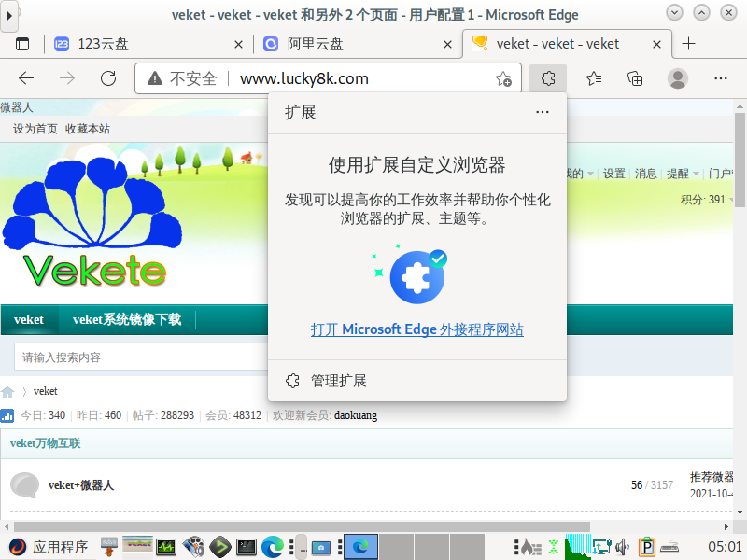This screenshot has width=747, height=560.
Task: Click the vertical page scrollbar
Action: pos(740,161)
